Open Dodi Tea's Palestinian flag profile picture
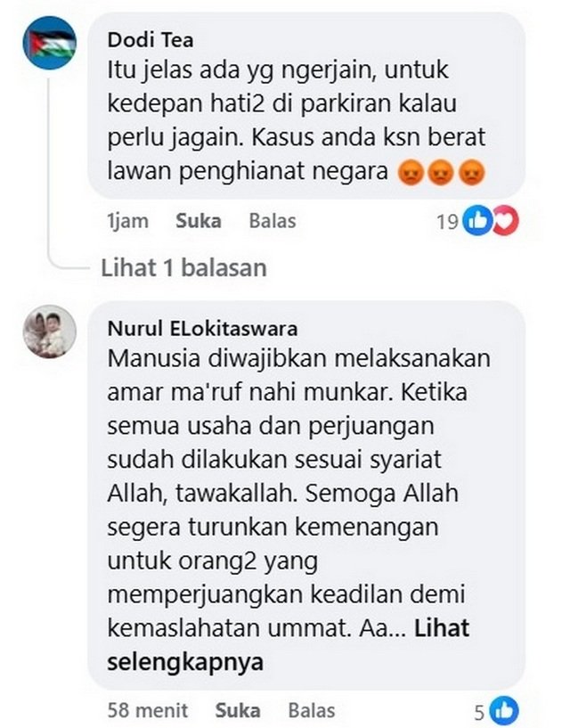This screenshot has height=728, width=570. pyautogui.click(x=50, y=43)
